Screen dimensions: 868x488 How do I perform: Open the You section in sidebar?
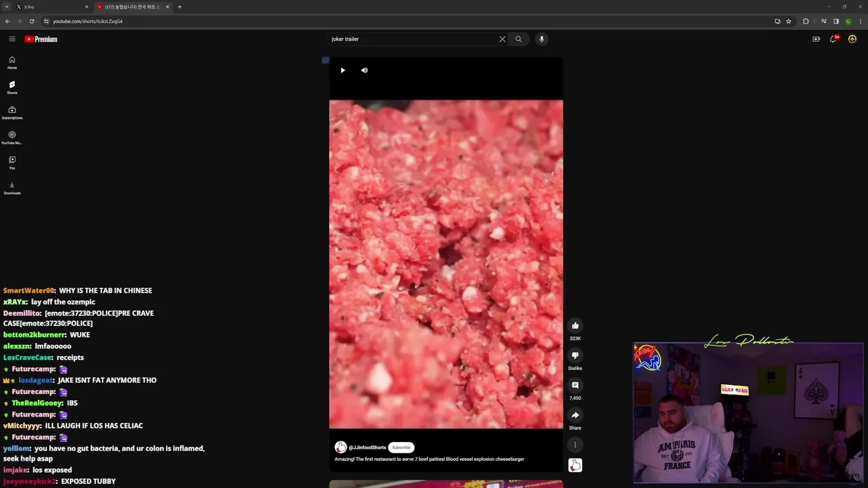pos(12,163)
